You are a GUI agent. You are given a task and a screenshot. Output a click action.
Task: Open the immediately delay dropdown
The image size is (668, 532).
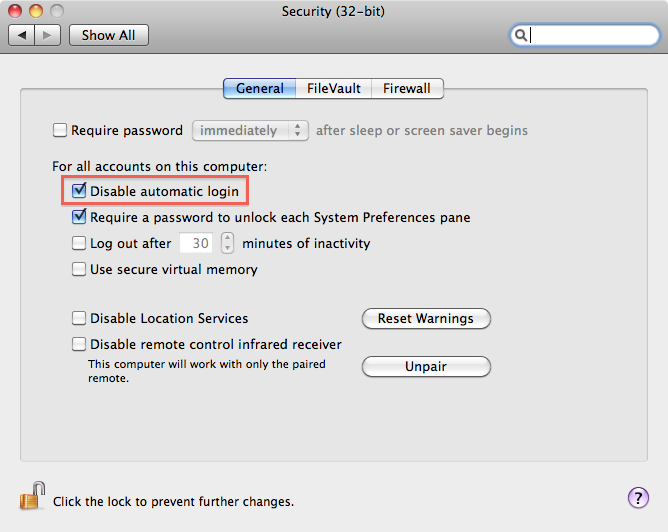tap(250, 130)
